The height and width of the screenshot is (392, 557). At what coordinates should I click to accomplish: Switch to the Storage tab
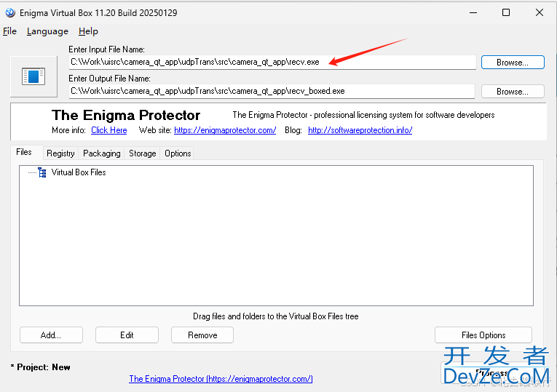tap(143, 153)
